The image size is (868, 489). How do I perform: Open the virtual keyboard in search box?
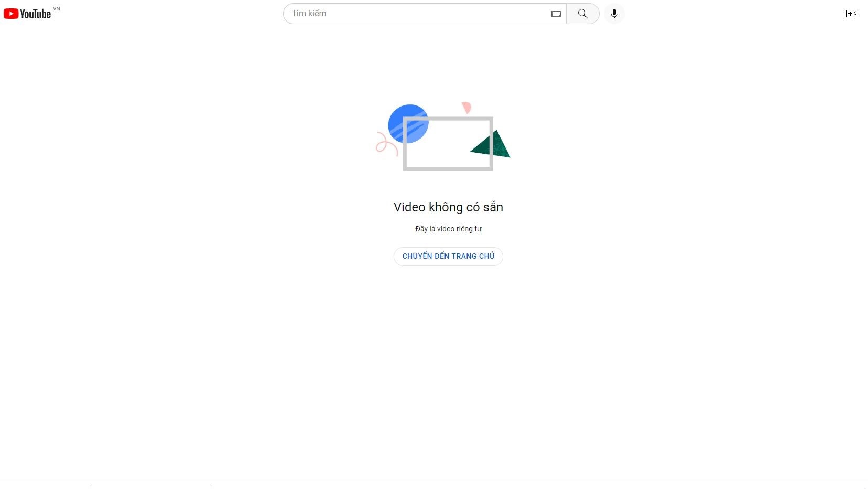click(556, 14)
